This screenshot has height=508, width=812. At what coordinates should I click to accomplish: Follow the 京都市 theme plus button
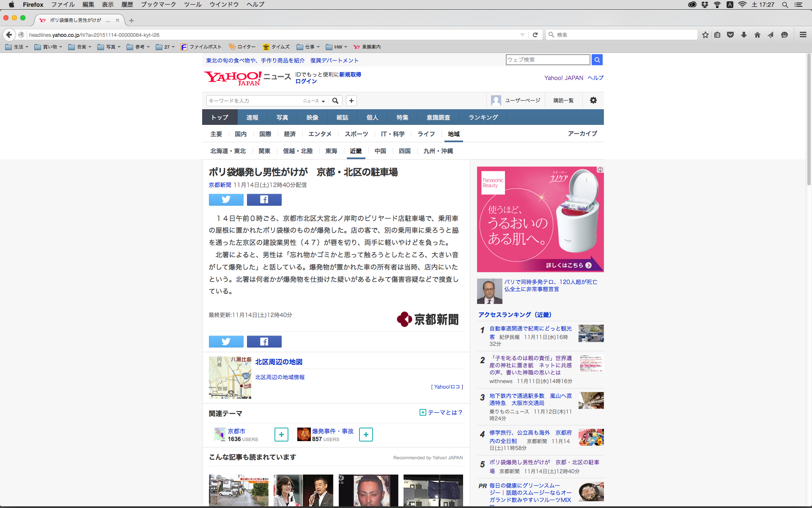pyautogui.click(x=281, y=434)
